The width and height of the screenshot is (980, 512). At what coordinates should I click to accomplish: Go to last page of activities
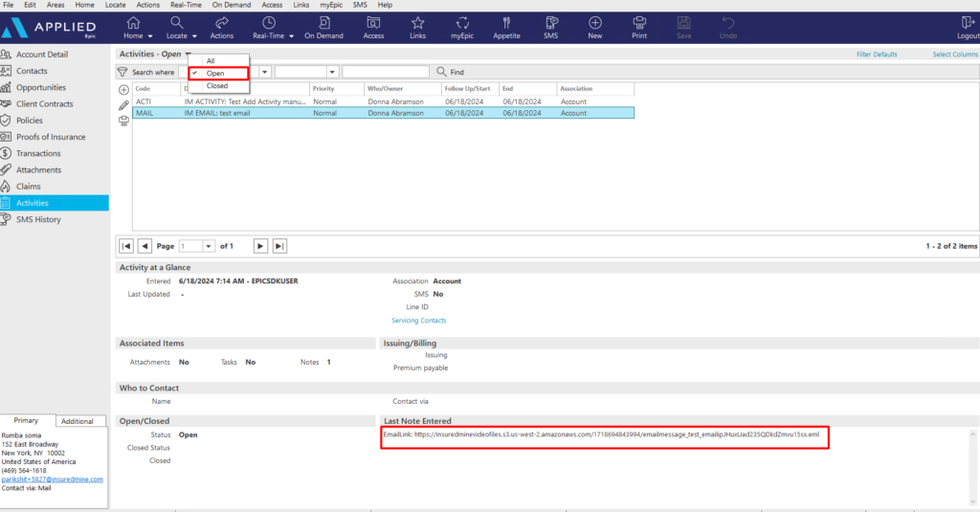coord(279,246)
